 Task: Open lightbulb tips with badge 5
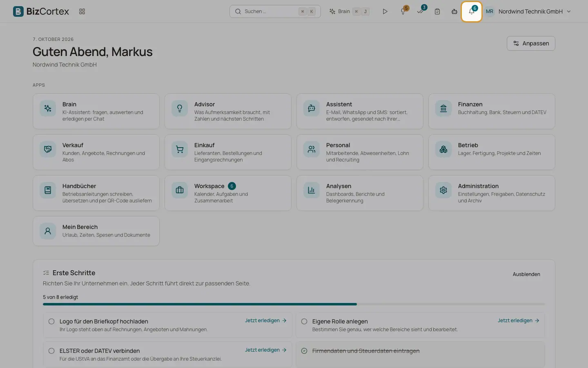click(x=403, y=11)
